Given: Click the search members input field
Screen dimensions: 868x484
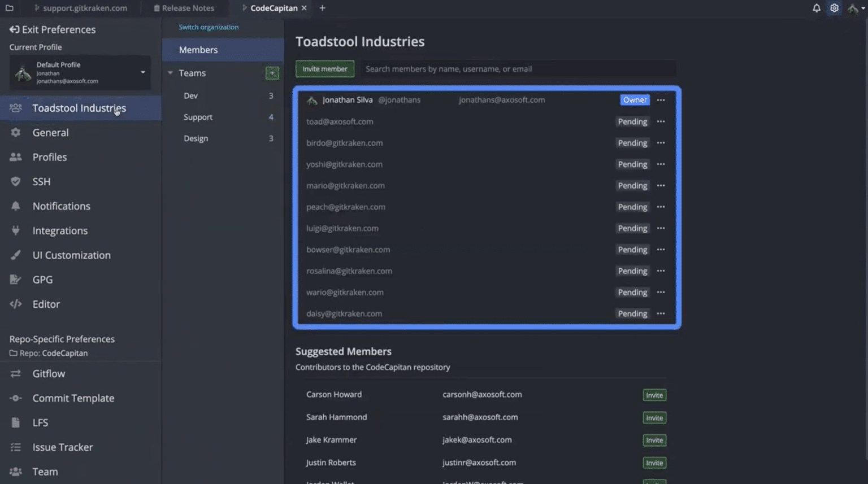Looking at the screenshot, I should (517, 69).
